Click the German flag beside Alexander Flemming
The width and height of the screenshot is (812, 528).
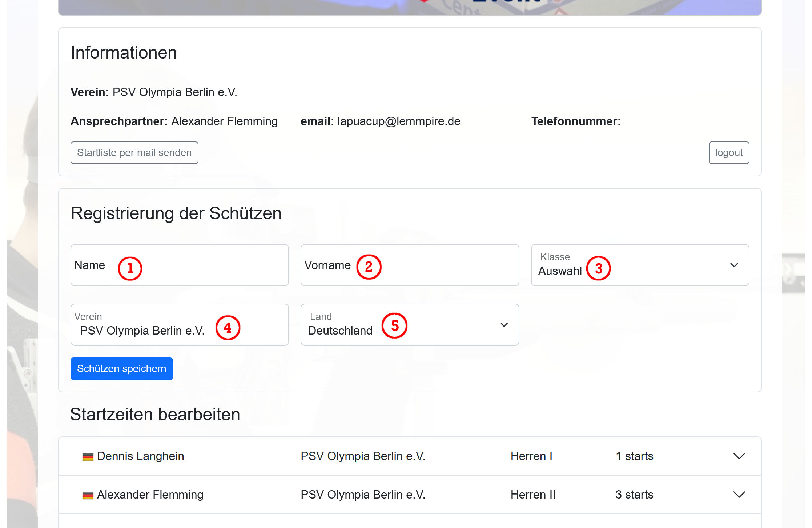(88, 495)
